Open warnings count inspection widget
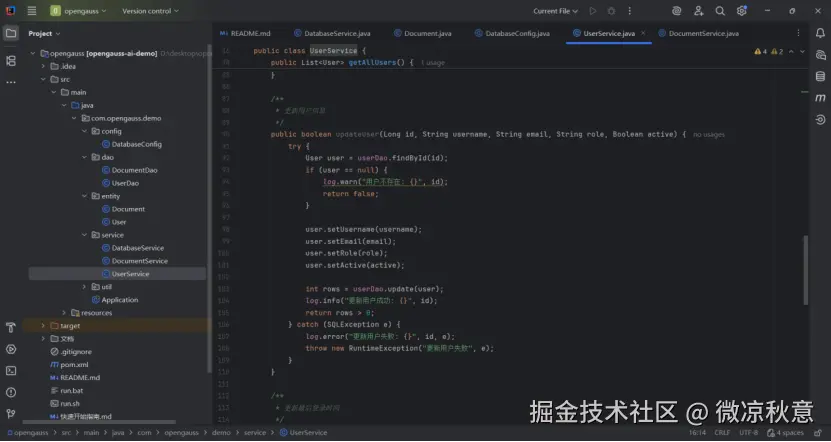The width and height of the screenshot is (831, 442). point(769,51)
